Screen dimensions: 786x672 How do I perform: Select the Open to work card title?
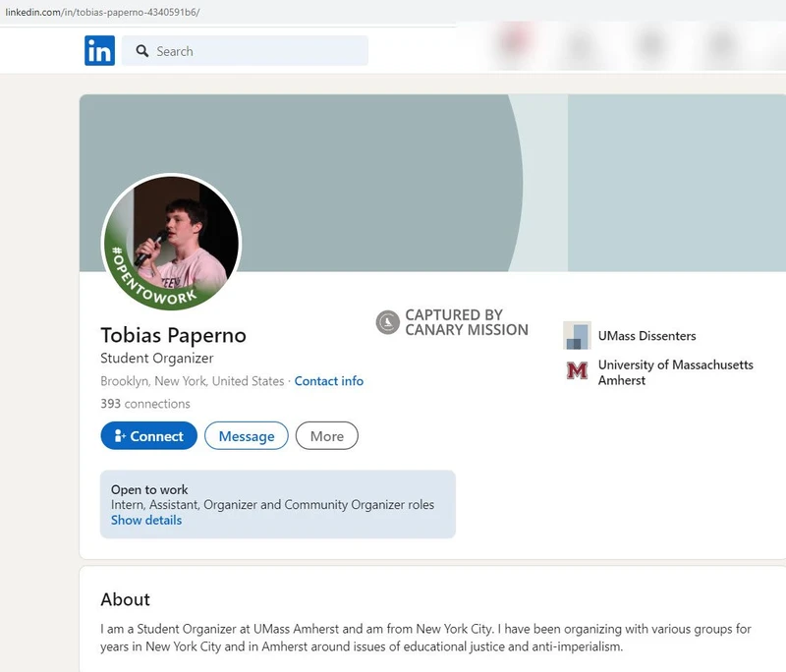pyautogui.click(x=149, y=489)
